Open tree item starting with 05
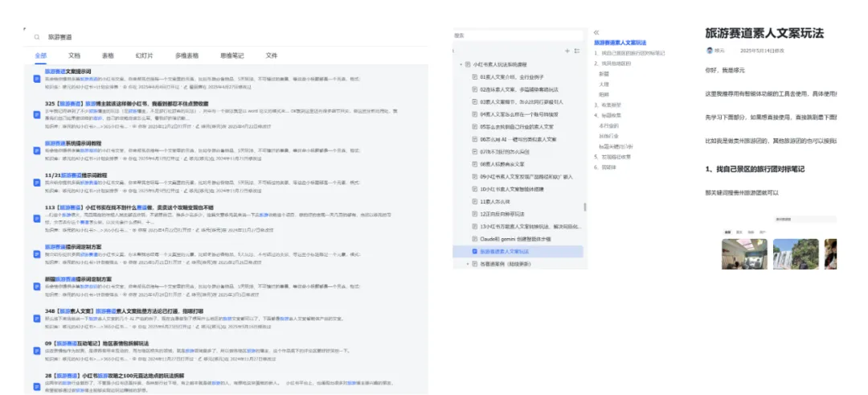Viewport: 868px width, 395px height. 517,127
